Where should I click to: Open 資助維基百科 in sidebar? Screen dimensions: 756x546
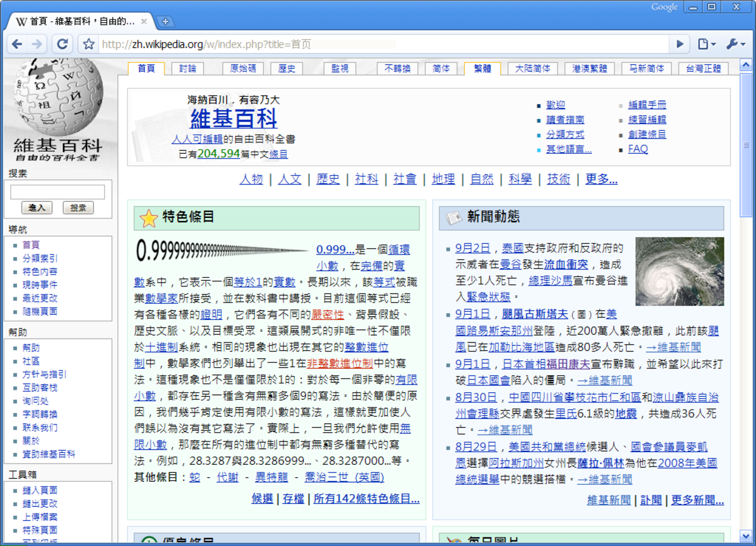click(x=49, y=453)
